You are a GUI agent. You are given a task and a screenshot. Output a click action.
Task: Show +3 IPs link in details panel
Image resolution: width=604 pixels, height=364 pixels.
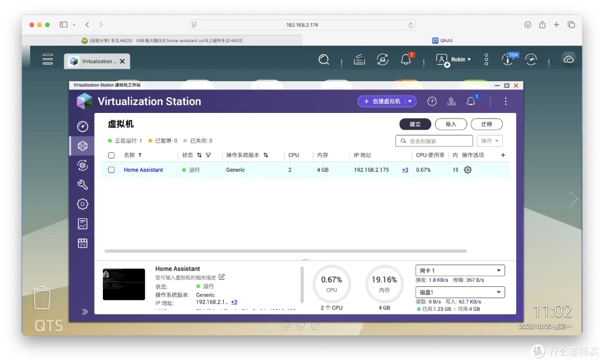[234, 302]
